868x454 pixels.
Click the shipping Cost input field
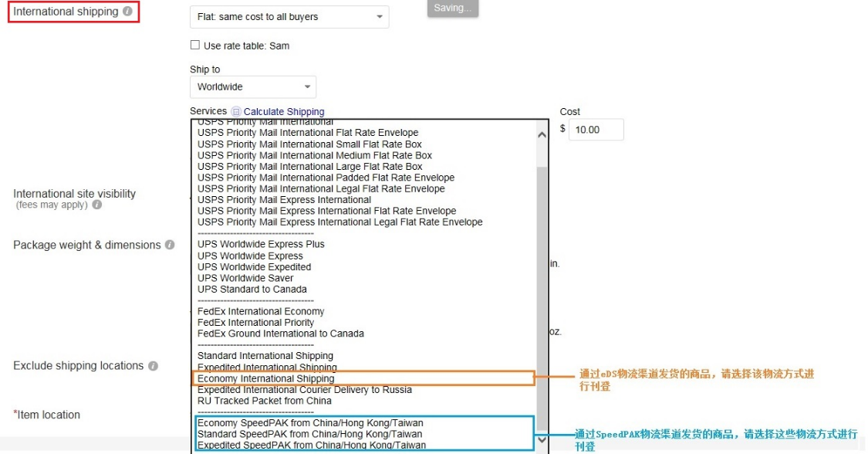(x=596, y=130)
